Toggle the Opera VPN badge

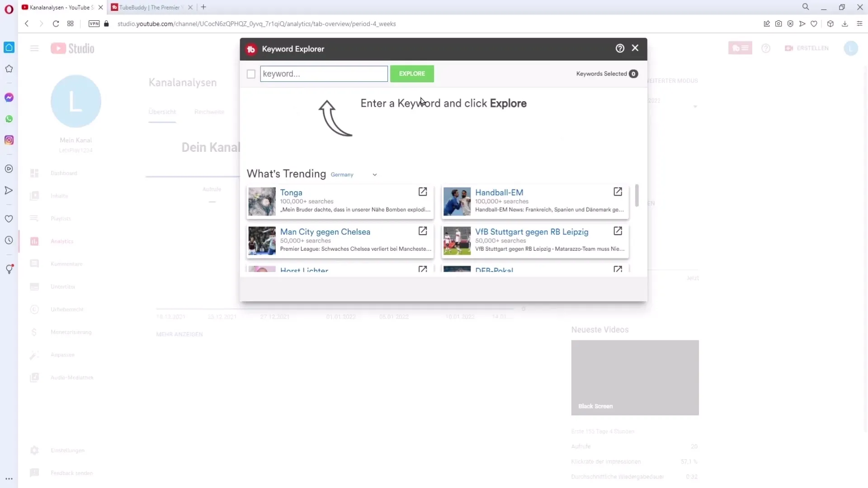(x=94, y=23)
